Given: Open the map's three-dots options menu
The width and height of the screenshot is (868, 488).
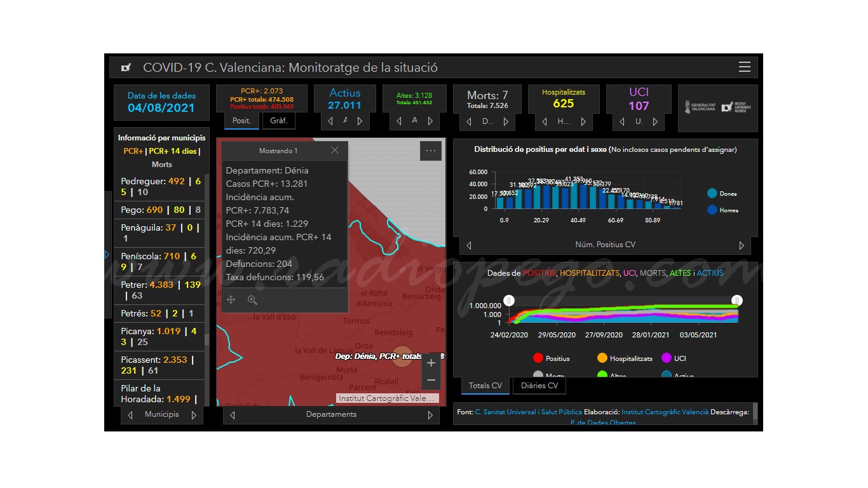Looking at the screenshot, I should 431,151.
